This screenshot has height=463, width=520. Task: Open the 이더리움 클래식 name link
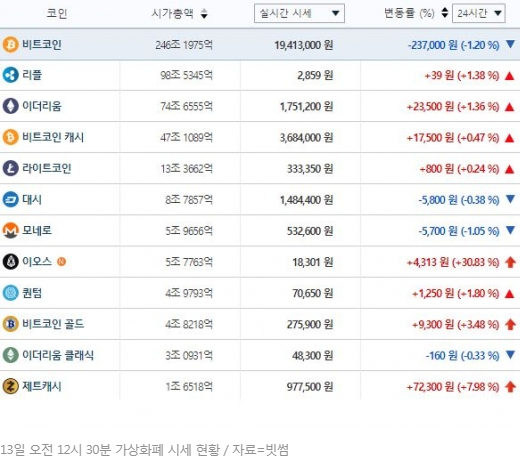tap(58, 355)
